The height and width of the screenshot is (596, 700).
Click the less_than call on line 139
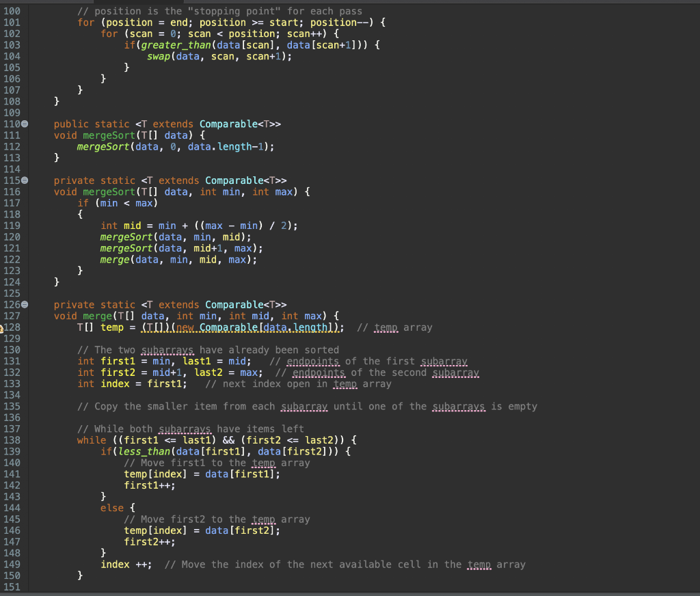click(144, 452)
